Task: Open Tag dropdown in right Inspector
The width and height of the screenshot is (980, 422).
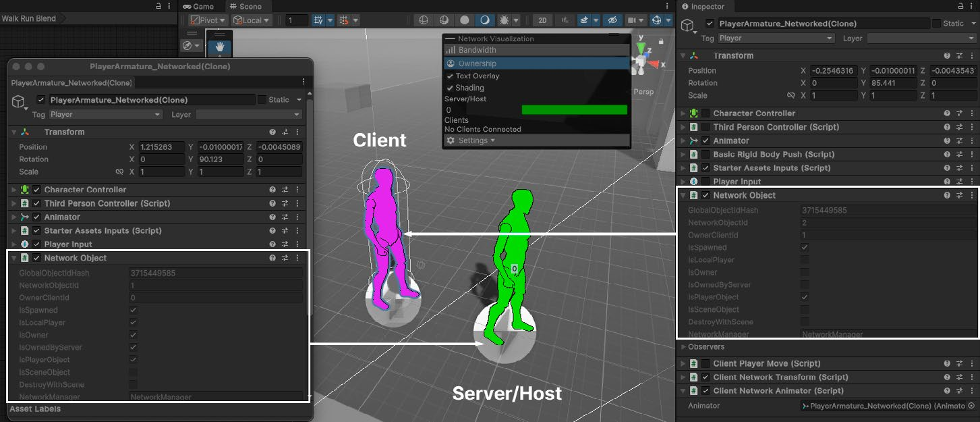Action: point(776,38)
